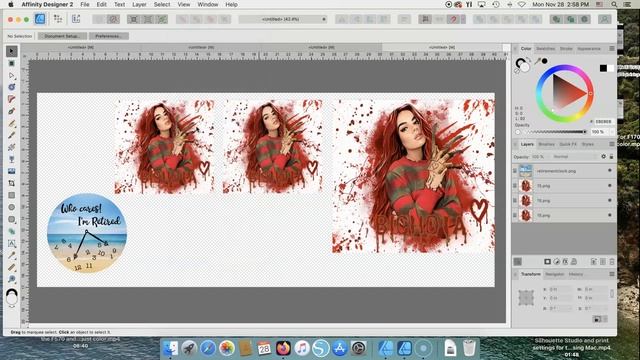Switch to the Navigator tab
Viewport: 640px width, 360px height.
[554, 274]
